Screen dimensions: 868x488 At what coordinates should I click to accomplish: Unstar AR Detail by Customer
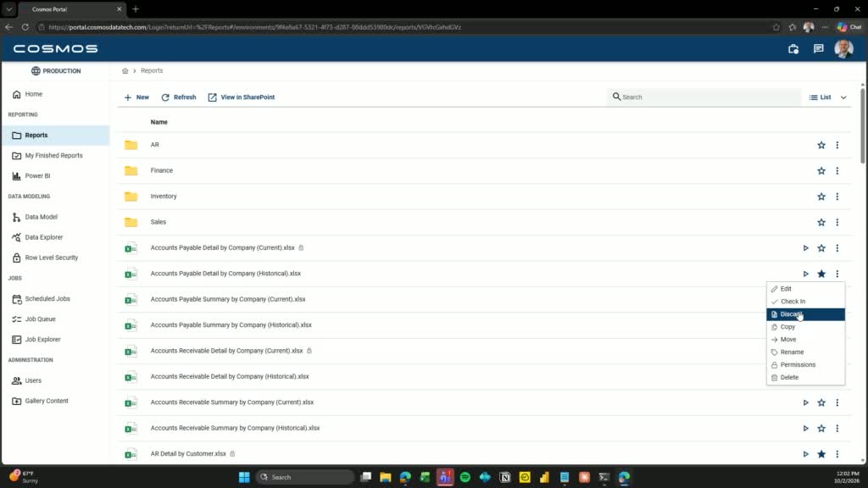(821, 454)
